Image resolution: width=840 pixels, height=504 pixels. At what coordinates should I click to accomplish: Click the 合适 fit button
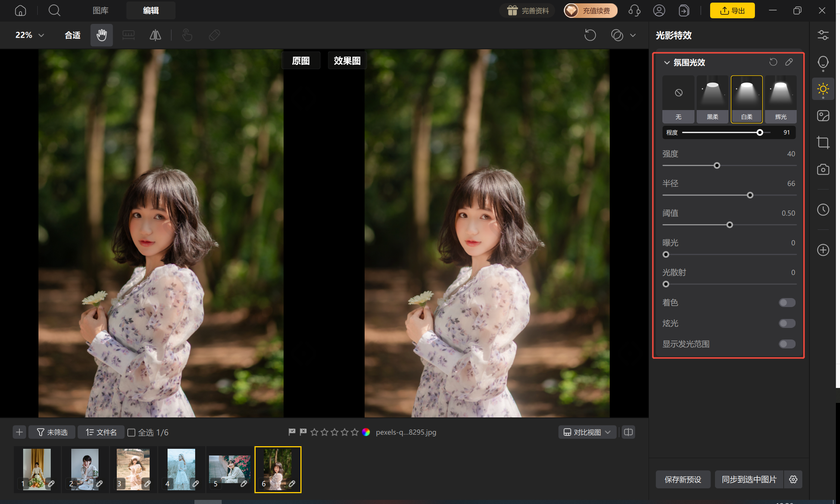click(x=72, y=35)
